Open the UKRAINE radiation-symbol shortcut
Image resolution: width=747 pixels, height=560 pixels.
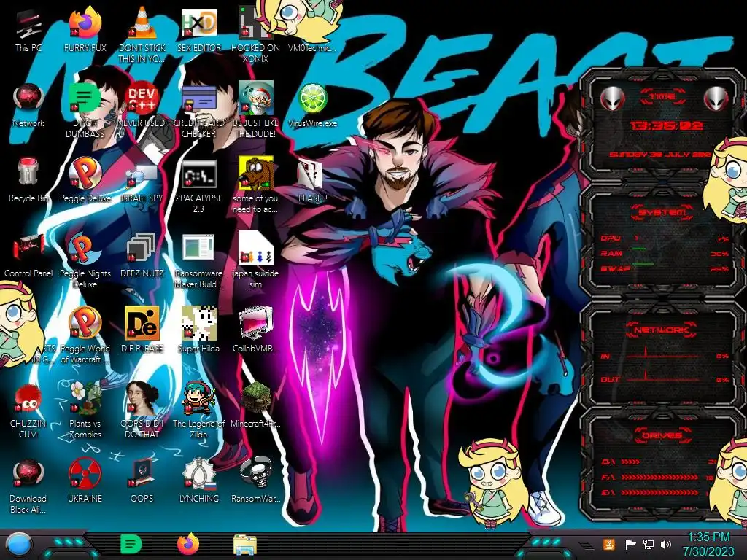[85, 481]
